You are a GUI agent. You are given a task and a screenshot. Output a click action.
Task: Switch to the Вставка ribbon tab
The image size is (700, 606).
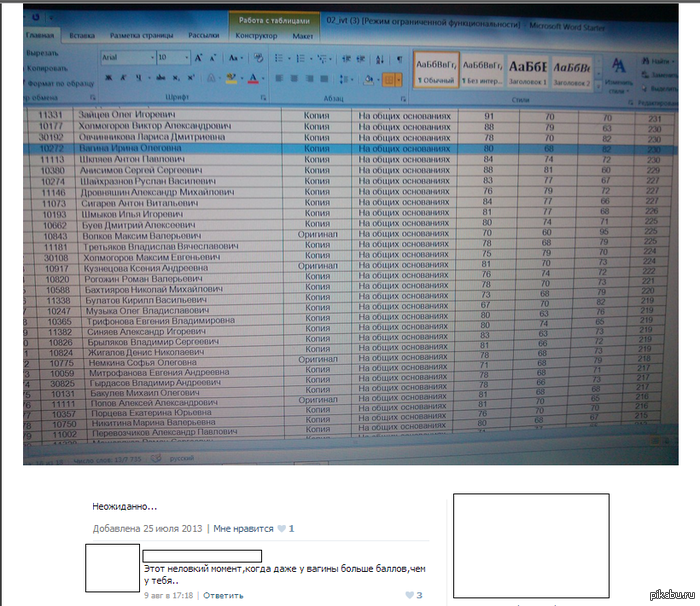tap(82, 35)
